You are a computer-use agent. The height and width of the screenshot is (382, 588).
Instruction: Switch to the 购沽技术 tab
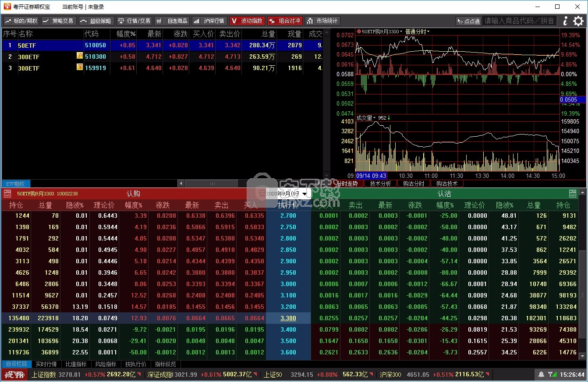click(x=446, y=184)
